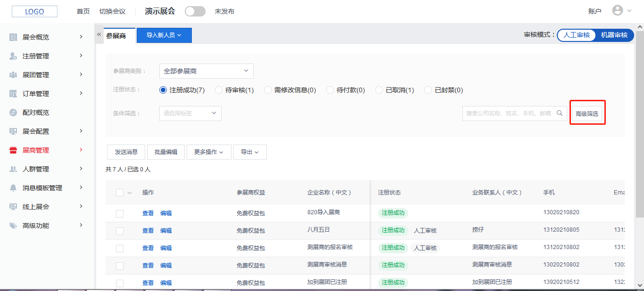Click 编辑 link for 八月五日 row
This screenshot has height=291, width=644.
click(166, 231)
